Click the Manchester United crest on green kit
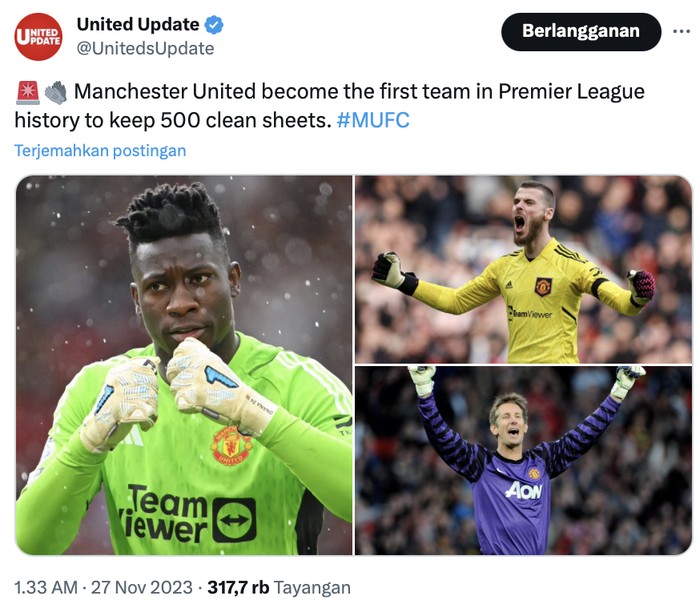 tap(231, 446)
